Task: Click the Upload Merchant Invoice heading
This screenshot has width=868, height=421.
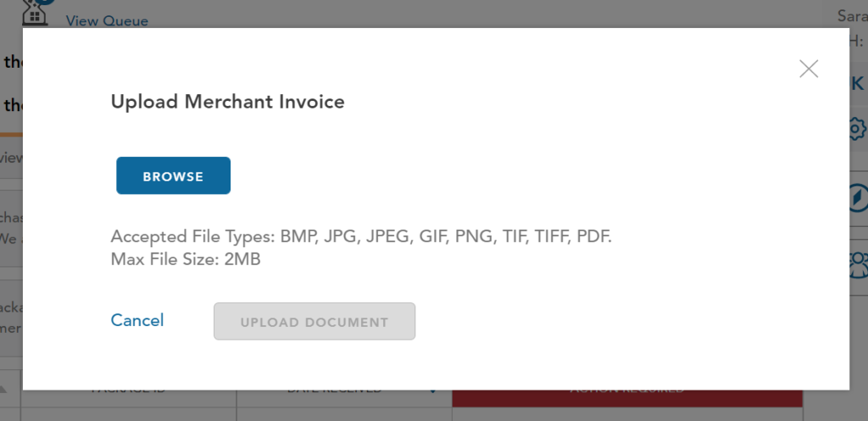Action: [227, 102]
